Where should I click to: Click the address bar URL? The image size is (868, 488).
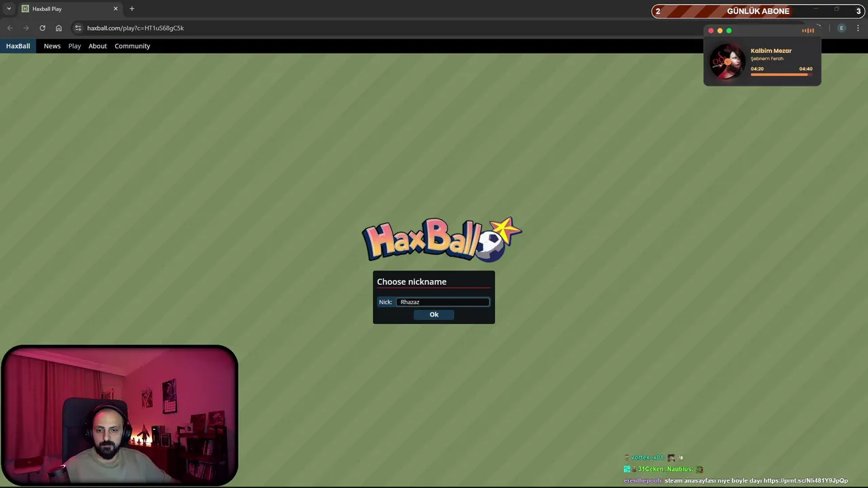pyautogui.click(x=136, y=28)
